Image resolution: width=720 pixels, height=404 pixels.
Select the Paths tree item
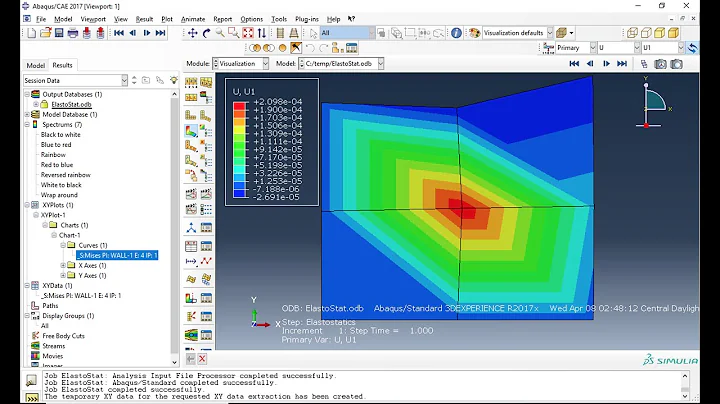(x=50, y=305)
